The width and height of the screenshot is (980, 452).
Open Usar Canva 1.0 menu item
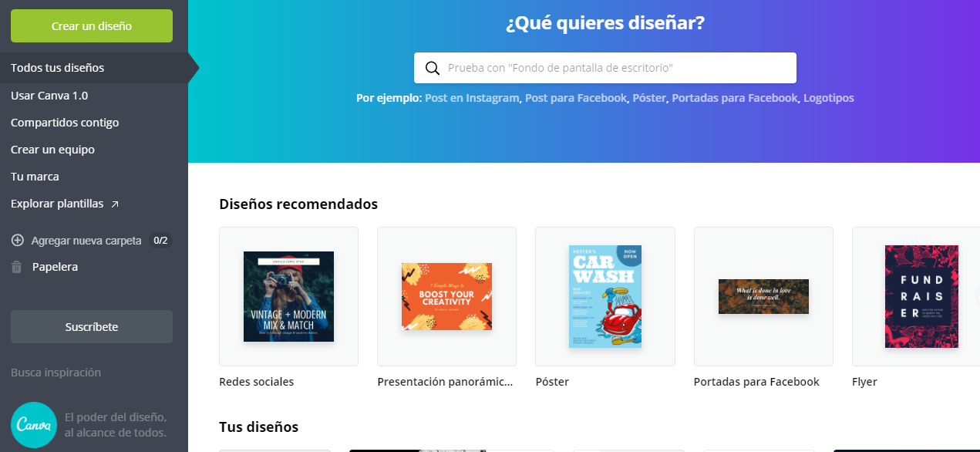pyautogui.click(x=49, y=96)
